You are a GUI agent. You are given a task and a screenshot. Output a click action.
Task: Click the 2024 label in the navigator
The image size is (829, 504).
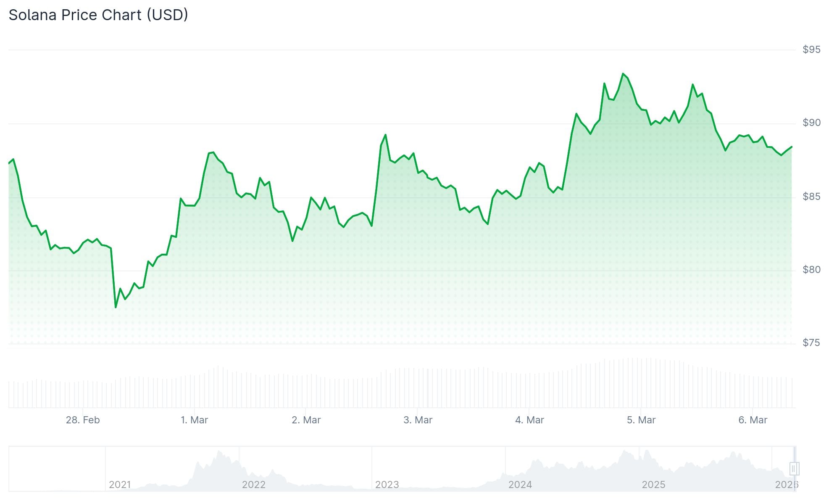[520, 485]
